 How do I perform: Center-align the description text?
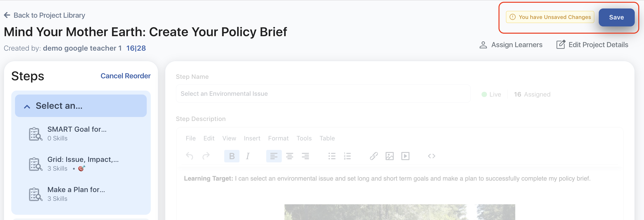pyautogui.click(x=289, y=156)
